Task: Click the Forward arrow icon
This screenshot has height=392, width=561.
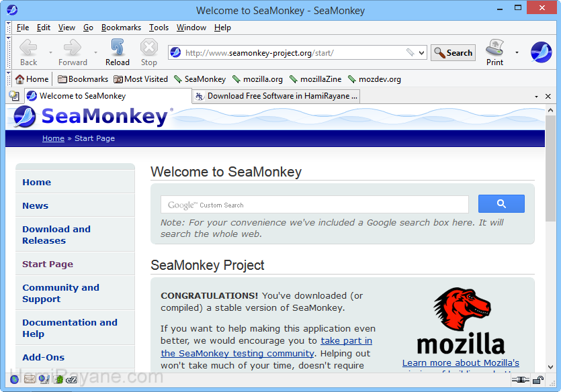Action: pos(73,47)
